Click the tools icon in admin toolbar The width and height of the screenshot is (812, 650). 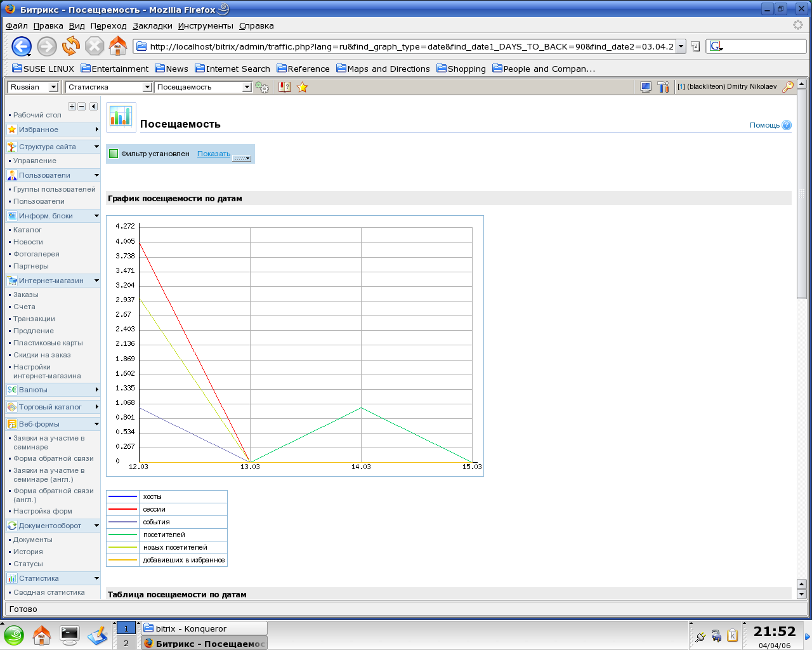pyautogui.click(x=663, y=87)
